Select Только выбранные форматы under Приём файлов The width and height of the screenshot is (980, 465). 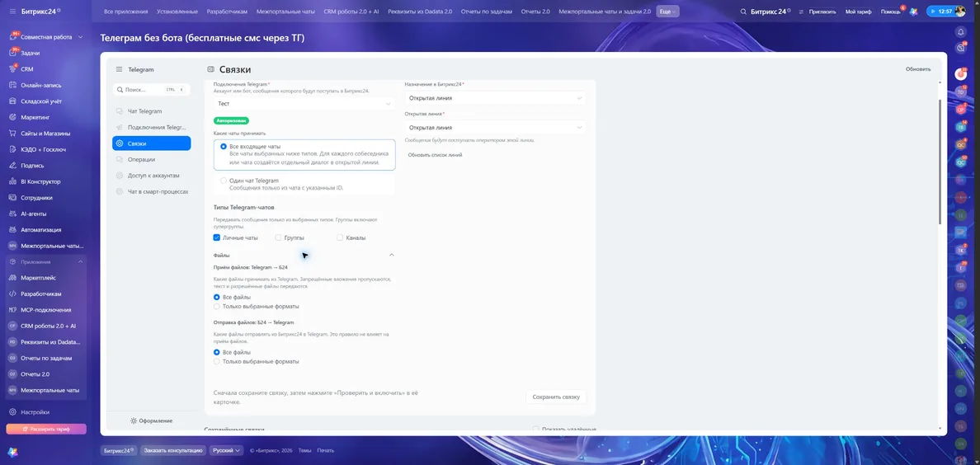(x=217, y=306)
